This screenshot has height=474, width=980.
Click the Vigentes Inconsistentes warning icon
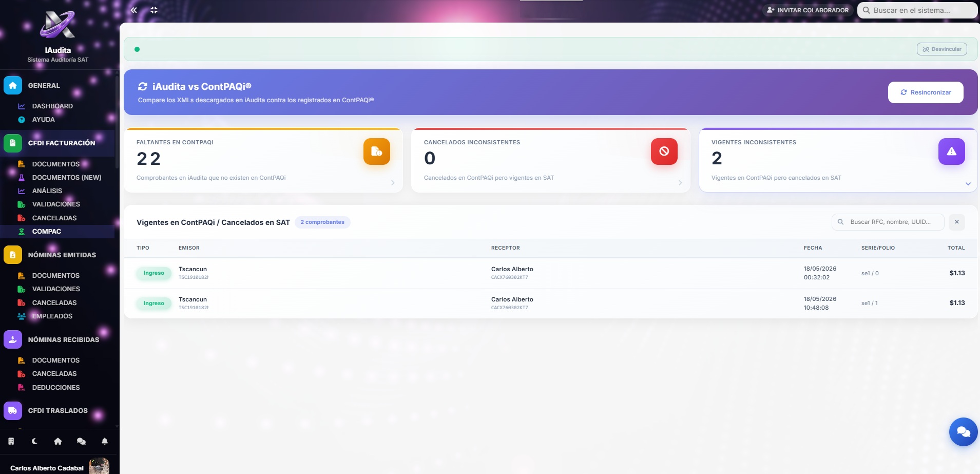952,151
